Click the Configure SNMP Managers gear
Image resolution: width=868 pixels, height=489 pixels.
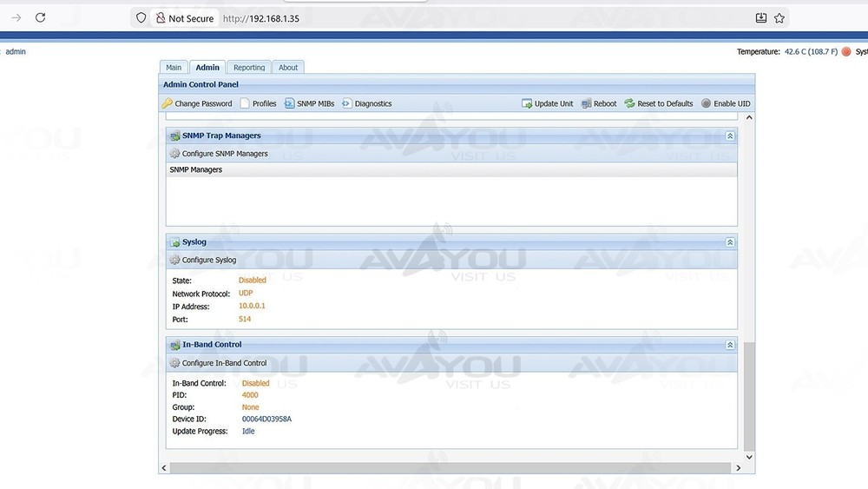(174, 154)
